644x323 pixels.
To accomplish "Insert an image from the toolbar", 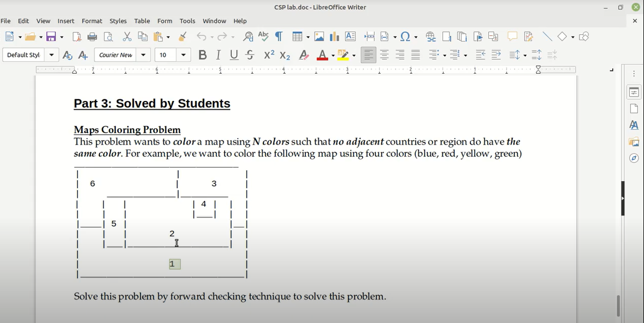I will coord(318,36).
